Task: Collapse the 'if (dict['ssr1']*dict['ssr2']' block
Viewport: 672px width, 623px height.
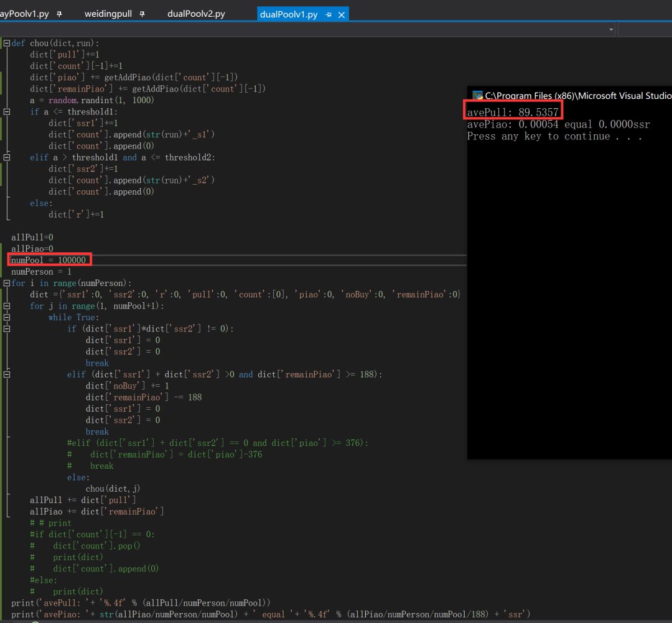Action: [x=7, y=329]
